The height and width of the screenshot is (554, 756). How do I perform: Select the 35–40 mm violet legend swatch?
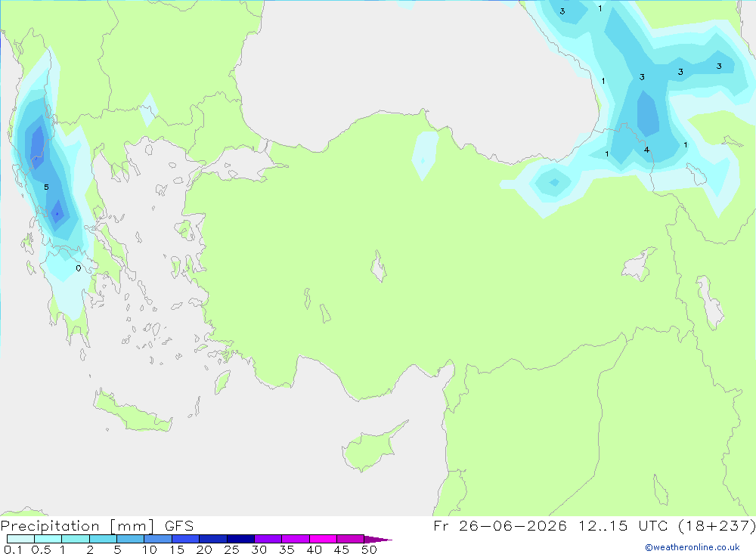[295, 539]
